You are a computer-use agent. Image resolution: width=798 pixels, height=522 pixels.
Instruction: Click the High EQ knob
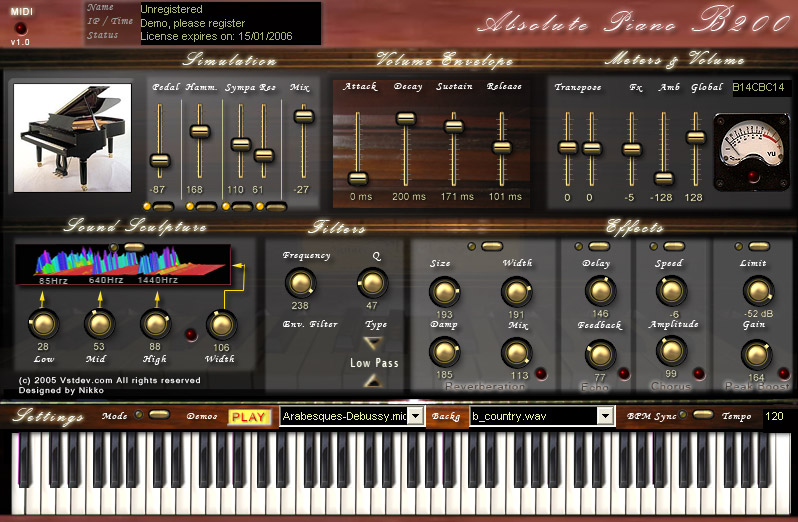[x=155, y=324]
